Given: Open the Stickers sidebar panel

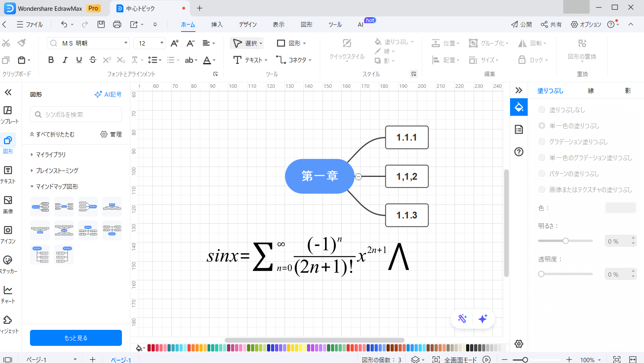Looking at the screenshot, I should 8,265.
